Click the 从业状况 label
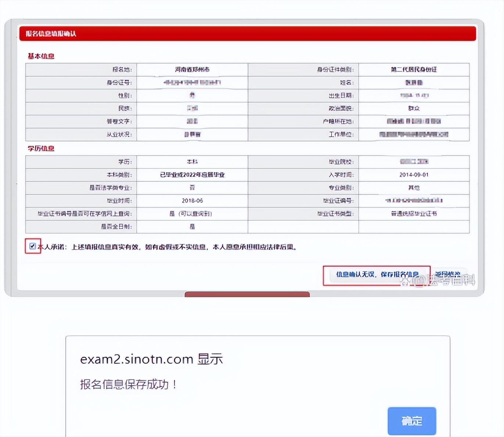Image resolution: width=504 pixels, height=437 pixels. click(119, 134)
